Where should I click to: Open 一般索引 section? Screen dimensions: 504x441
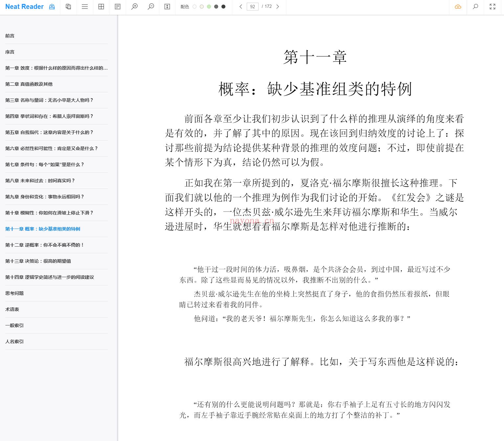[x=56, y=325]
